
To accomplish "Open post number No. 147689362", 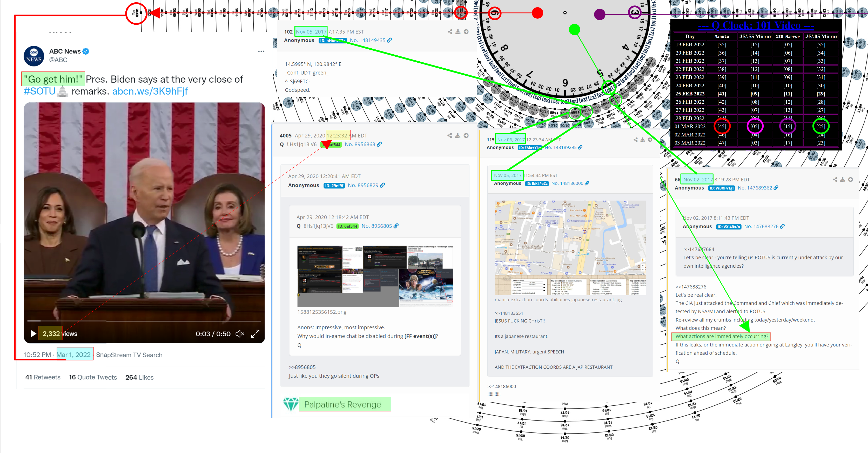I will pos(755,188).
